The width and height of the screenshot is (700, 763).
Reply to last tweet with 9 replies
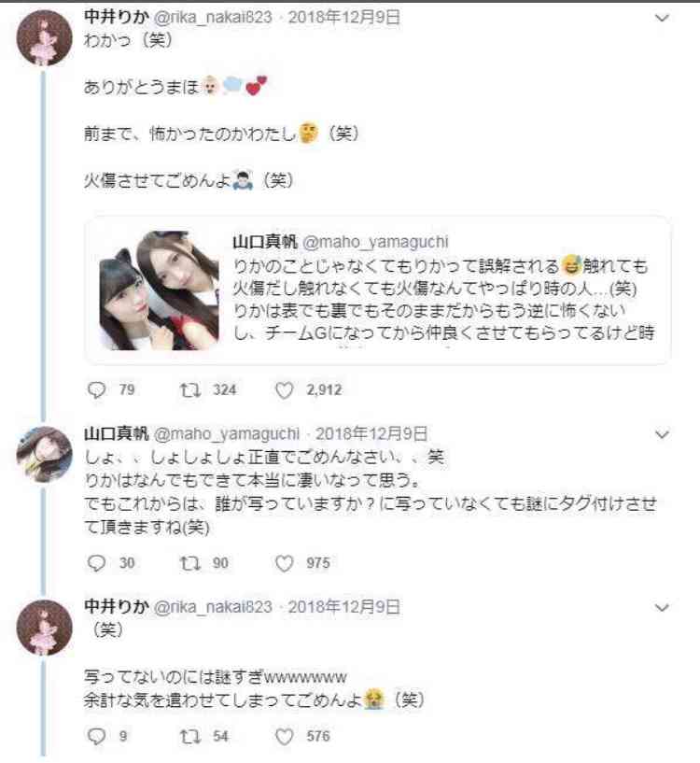[x=97, y=736]
